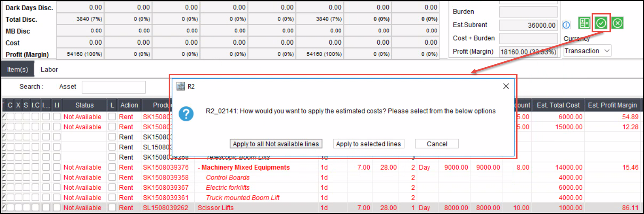Select product code SL1508039262
Viewport: 644px width, 214px height.
pyautogui.click(x=166, y=208)
